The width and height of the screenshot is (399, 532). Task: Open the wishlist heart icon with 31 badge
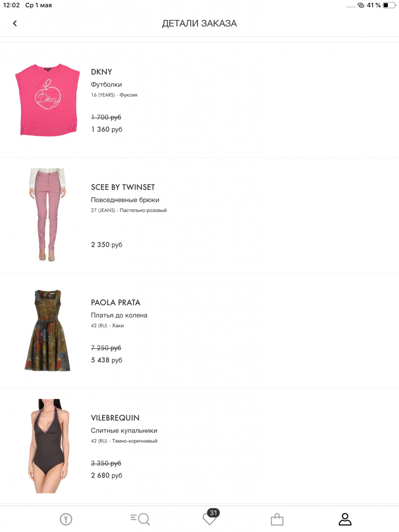pyautogui.click(x=210, y=517)
